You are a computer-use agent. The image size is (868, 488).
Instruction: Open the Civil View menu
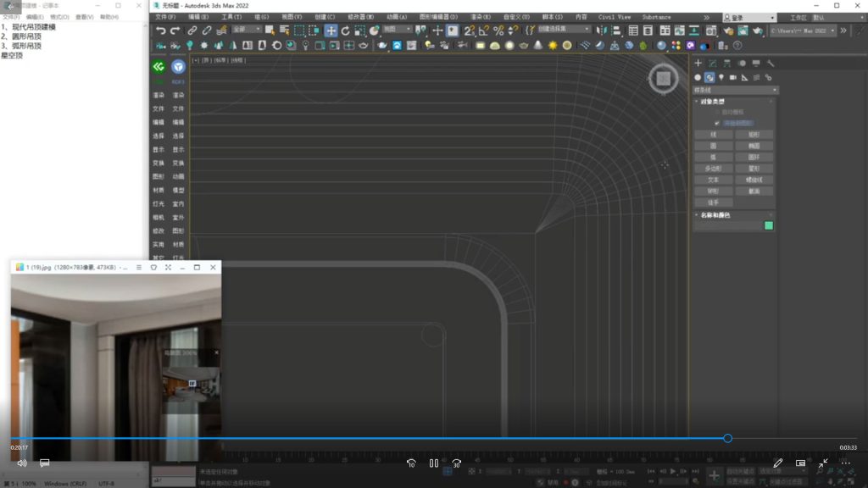(x=615, y=17)
